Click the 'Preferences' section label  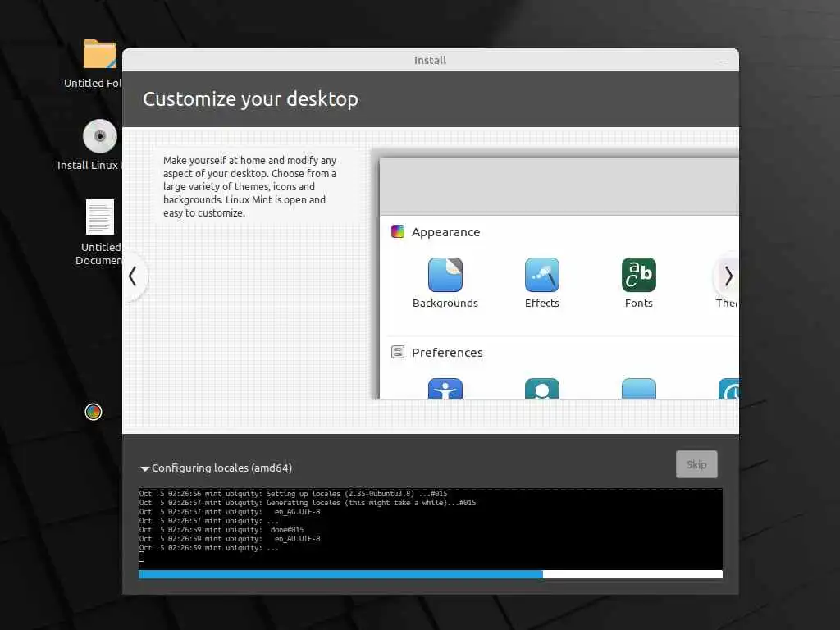coord(447,353)
